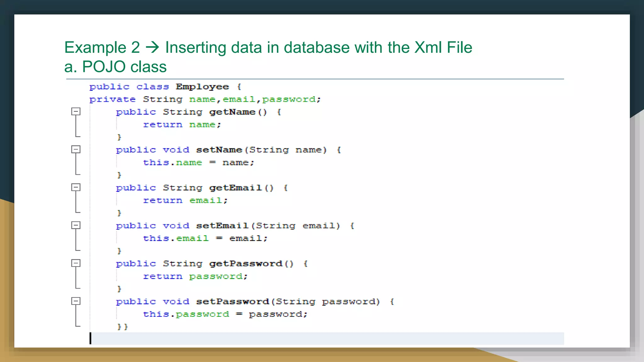Collapse the setPassword(String password) method fold
Screen dimensions: 644x362
76,301
